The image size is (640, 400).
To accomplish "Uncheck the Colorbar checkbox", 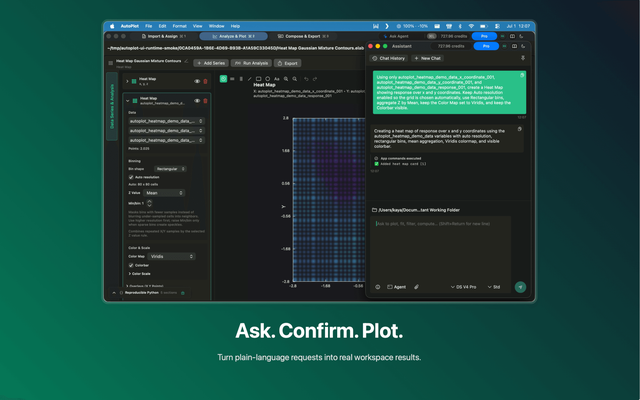I will 131,265.
